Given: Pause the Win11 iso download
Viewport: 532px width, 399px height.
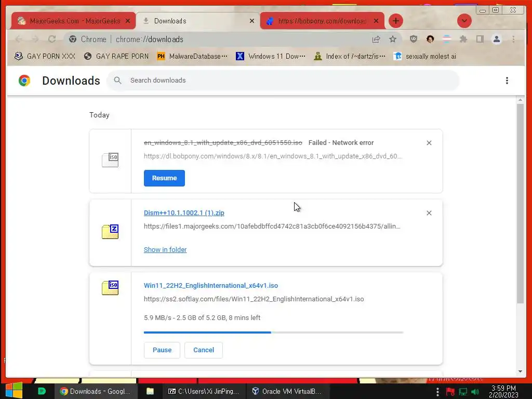Looking at the screenshot, I should pyautogui.click(x=162, y=350).
